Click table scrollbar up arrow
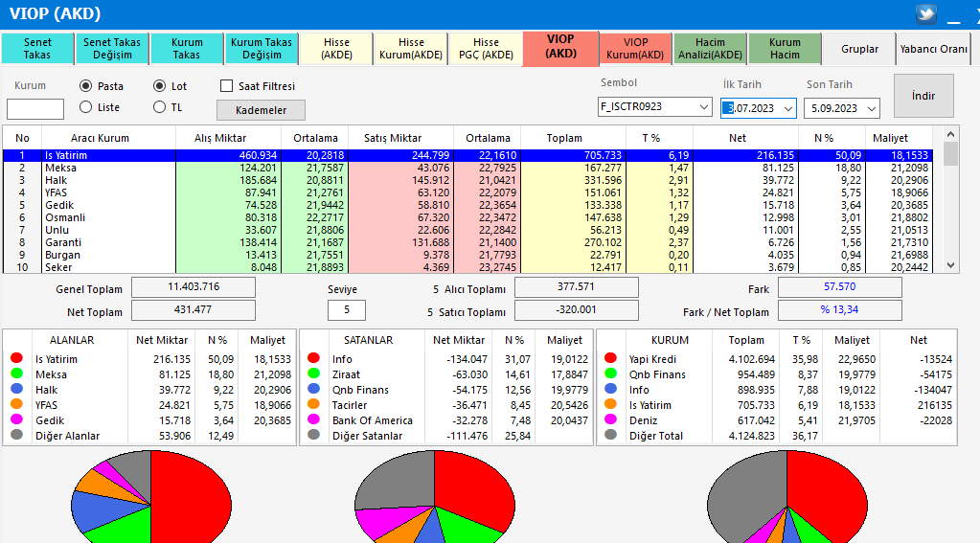The height and width of the screenshot is (543, 980). pyautogui.click(x=950, y=134)
